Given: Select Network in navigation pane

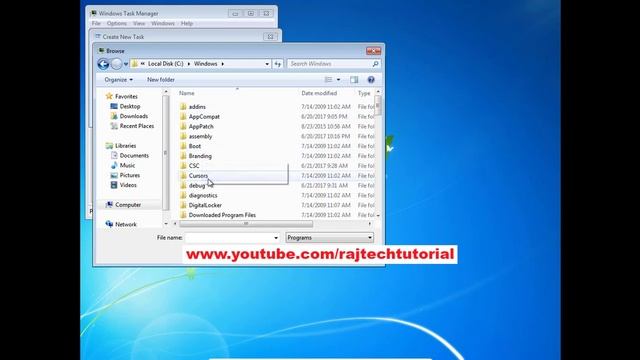Looking at the screenshot, I should click(126, 224).
